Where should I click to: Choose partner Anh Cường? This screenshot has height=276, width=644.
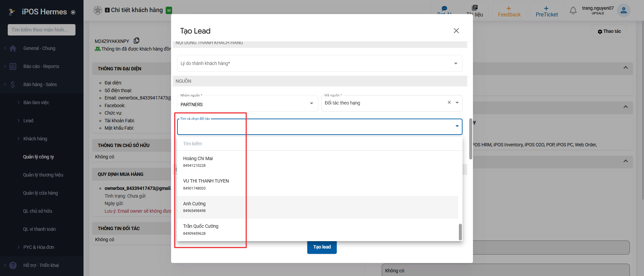coord(318,207)
